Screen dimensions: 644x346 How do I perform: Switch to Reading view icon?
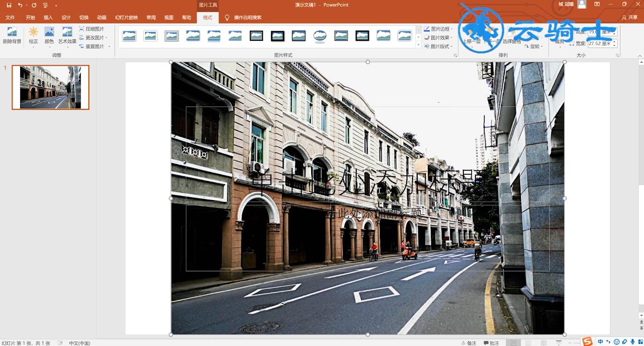543,343
